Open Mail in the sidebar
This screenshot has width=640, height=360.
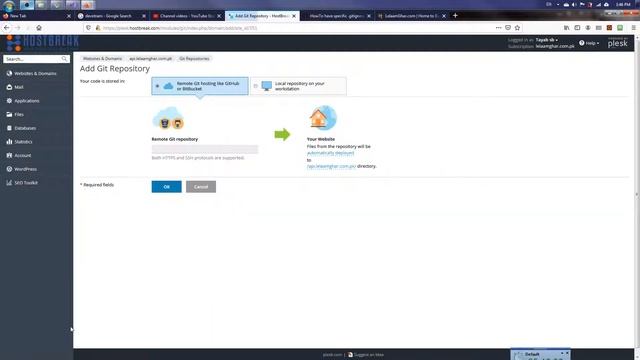15,87
